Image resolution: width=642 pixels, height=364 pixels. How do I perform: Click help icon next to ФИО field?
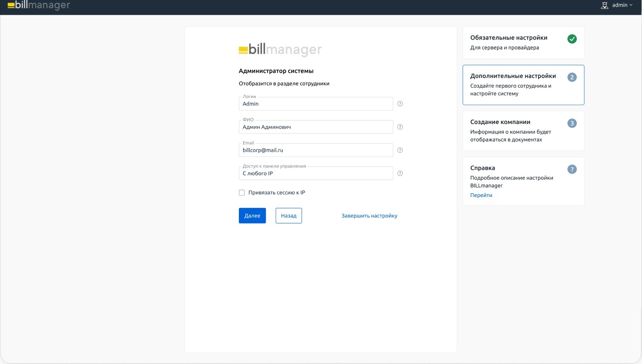[x=400, y=127]
